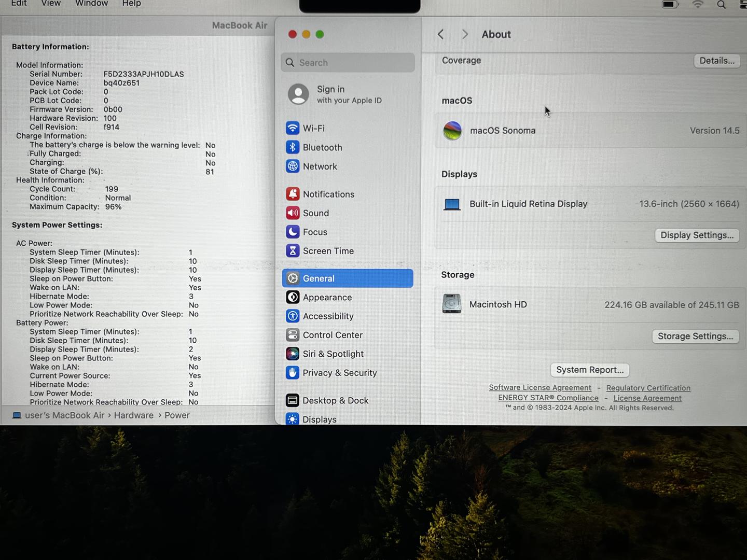Select the Accessibility icon in sidebar
This screenshot has width=747, height=560.
coord(293,316)
